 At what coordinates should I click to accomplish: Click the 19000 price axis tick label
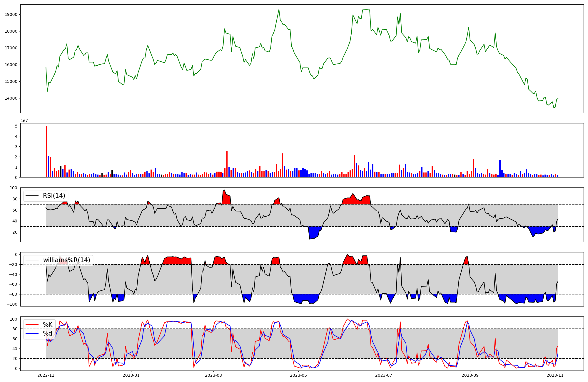[11, 15]
